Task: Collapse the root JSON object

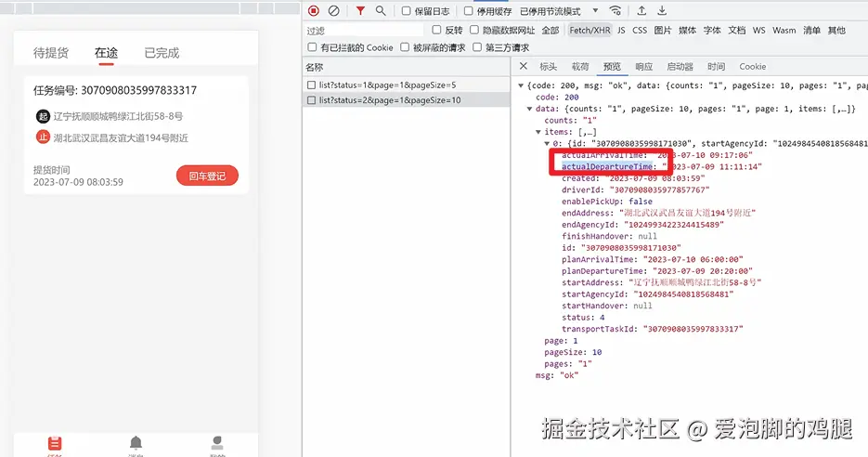Action: coord(521,85)
